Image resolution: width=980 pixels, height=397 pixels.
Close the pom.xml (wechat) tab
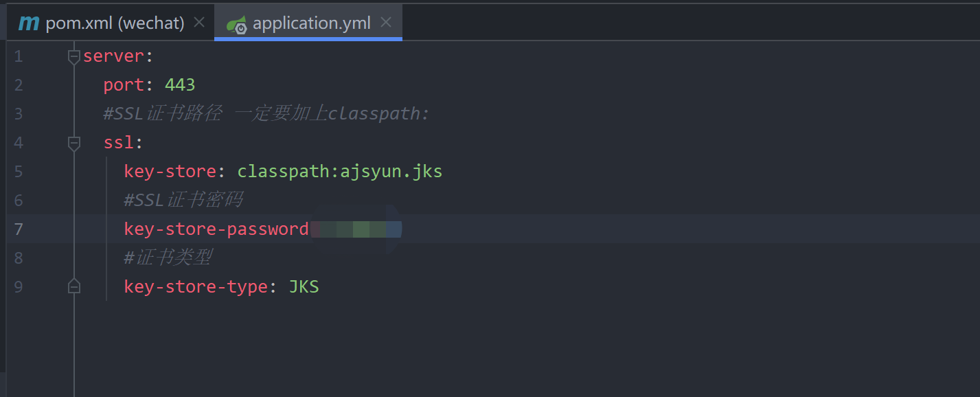pos(199,23)
